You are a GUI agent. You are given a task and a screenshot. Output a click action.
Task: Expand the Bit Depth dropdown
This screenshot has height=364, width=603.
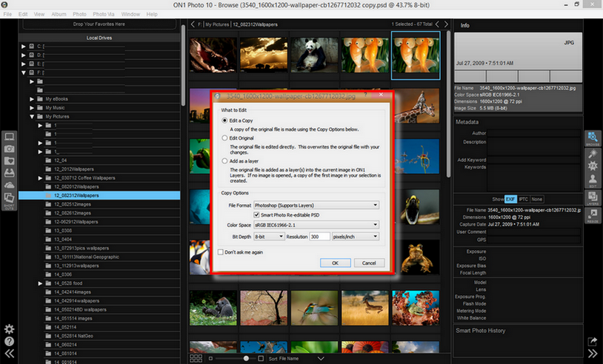point(268,236)
